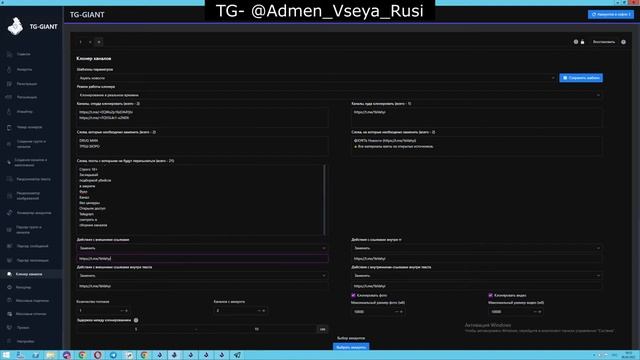
Task: Open the Заменить dropdown in the right column's upper row
Action: click(x=476, y=248)
